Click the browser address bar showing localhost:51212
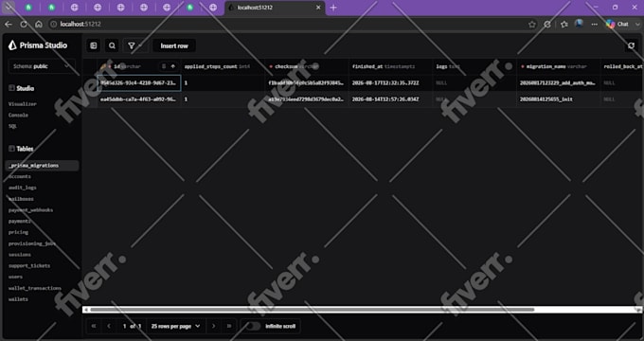644x341 pixels. [x=288, y=25]
